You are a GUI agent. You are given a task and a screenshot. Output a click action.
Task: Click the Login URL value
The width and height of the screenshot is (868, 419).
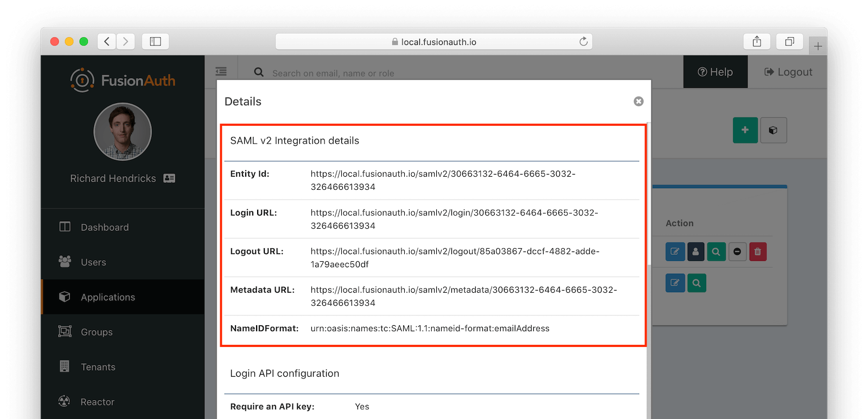pos(454,219)
